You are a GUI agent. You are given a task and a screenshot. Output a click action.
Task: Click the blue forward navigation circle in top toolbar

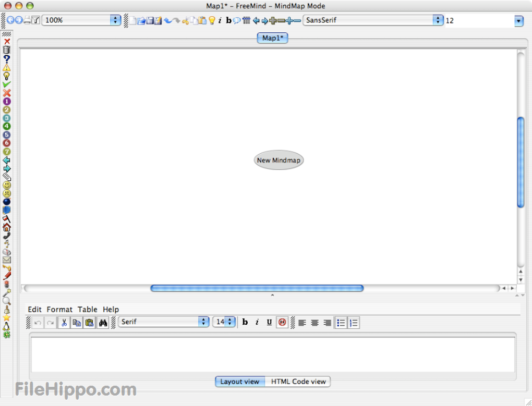coord(19,20)
